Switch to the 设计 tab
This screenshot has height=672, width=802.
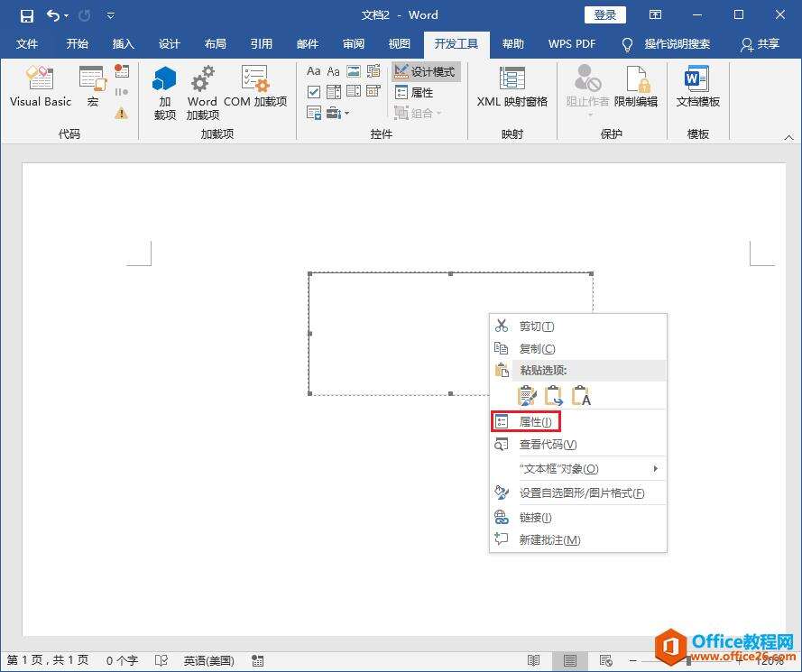click(170, 44)
